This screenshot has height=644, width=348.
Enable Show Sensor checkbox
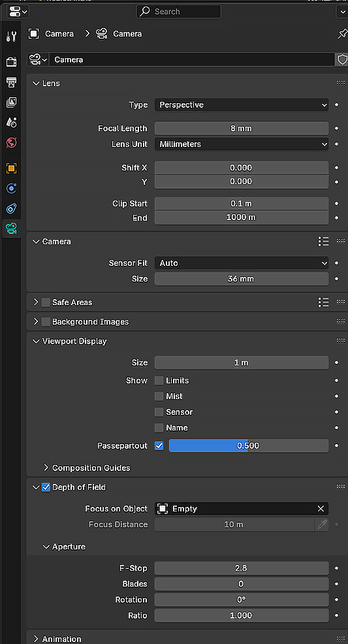159,412
